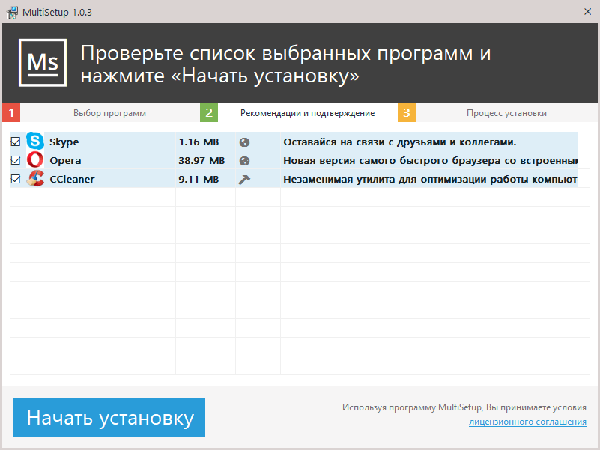Open the 'лицензионного соглашения' link

(x=527, y=422)
